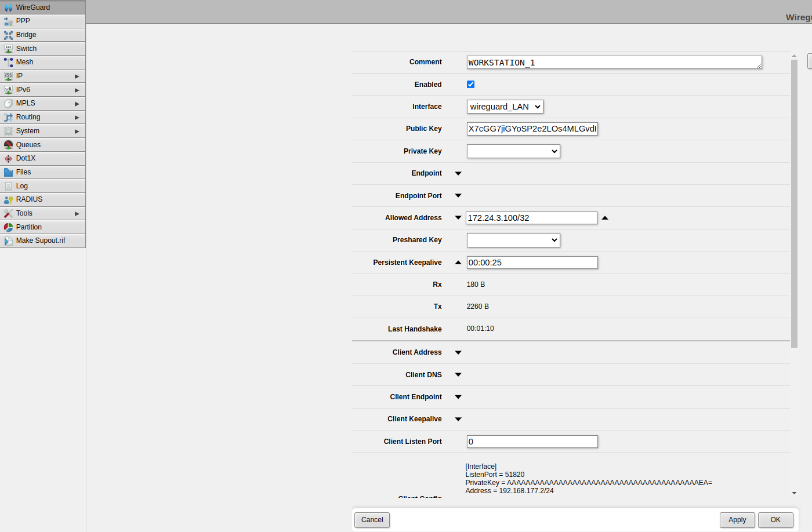The image size is (812, 532).
Task: Select the Switch icon in sidebar
Action: (8, 49)
